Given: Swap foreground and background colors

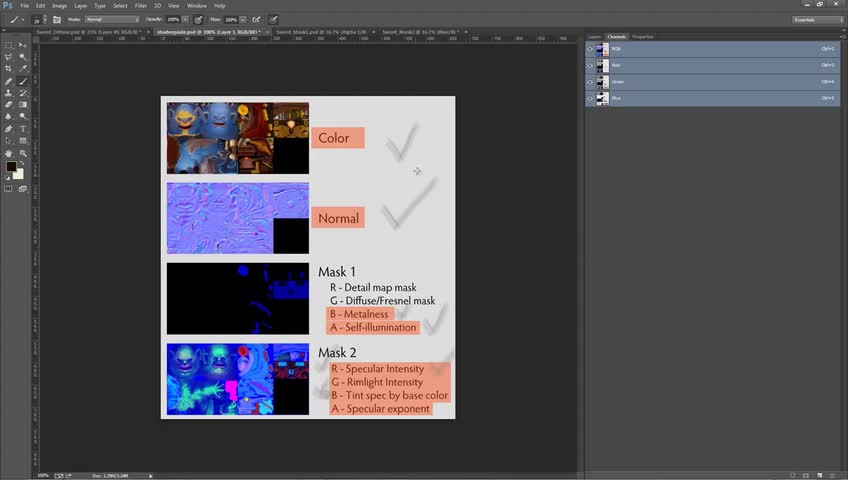Looking at the screenshot, I should click(x=22, y=162).
